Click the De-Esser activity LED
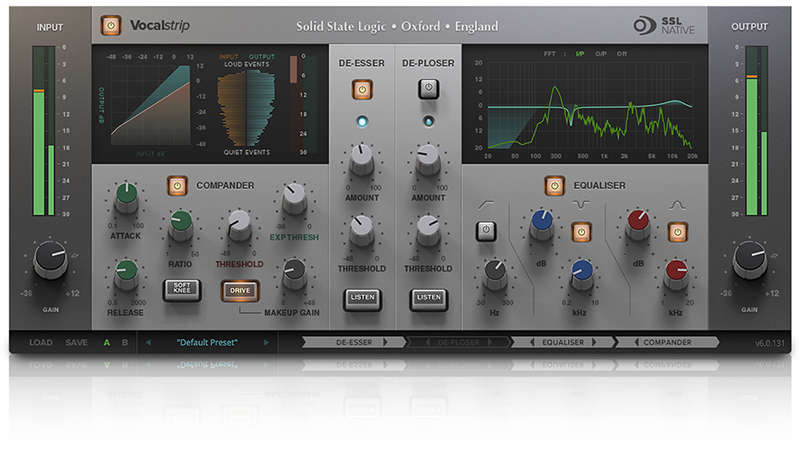Viewport: 800px width, 462px height. (x=362, y=122)
